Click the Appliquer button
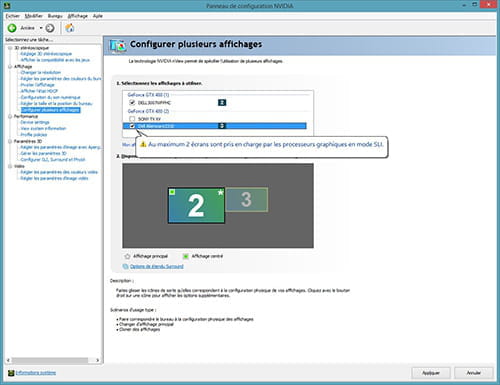Image resolution: width=500 pixels, height=385 pixels. [431, 373]
